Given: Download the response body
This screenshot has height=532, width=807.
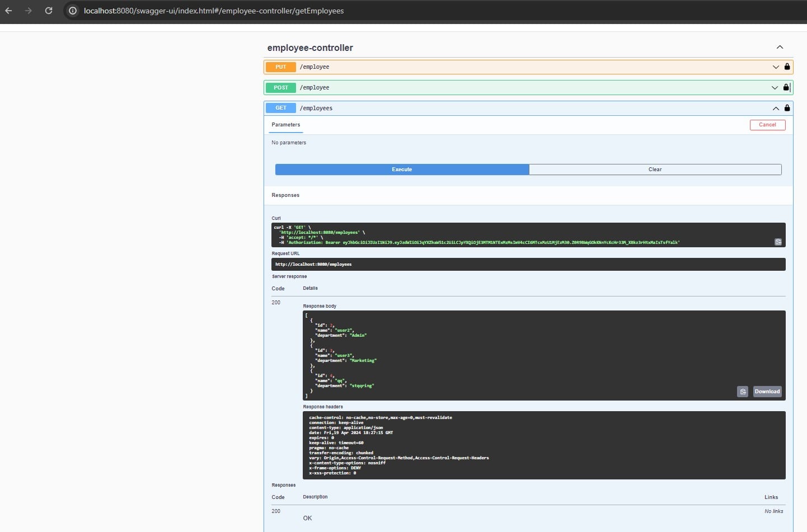Looking at the screenshot, I should [x=767, y=392].
